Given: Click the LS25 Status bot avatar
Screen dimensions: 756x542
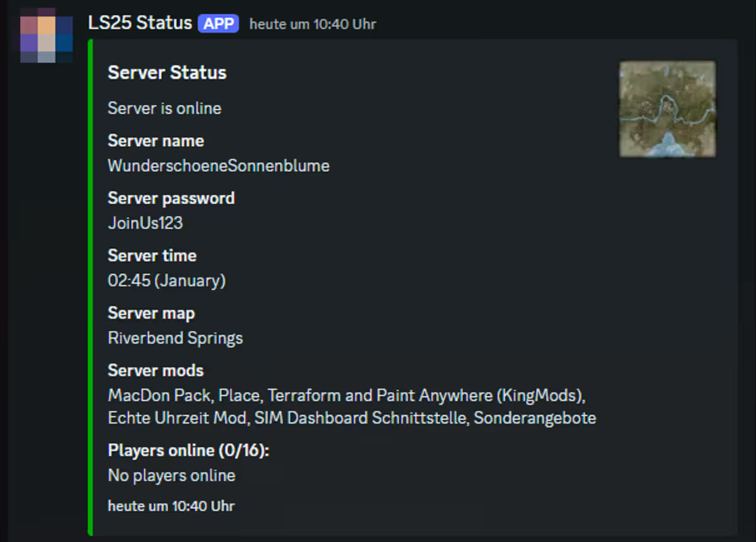Looking at the screenshot, I should 44,35.
